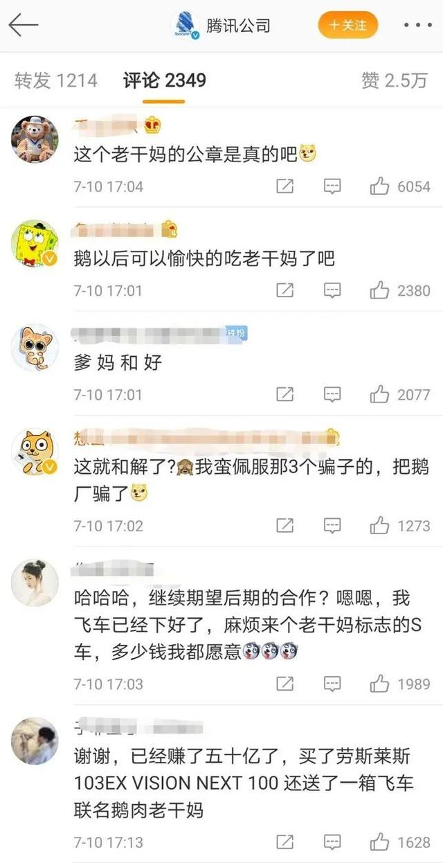Screen dimensions: 443x868
Task: Reply to the 老干妈的公章 comment via chat icon
Action: click(x=332, y=186)
